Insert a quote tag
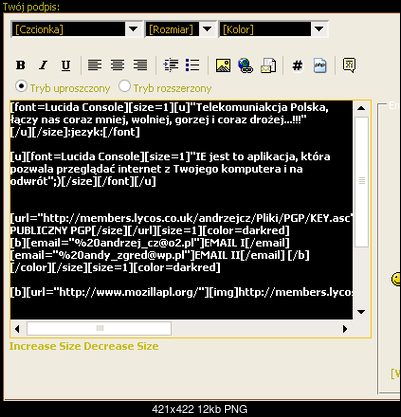Image resolution: width=401 pixels, height=417 pixels. pyautogui.click(x=349, y=65)
